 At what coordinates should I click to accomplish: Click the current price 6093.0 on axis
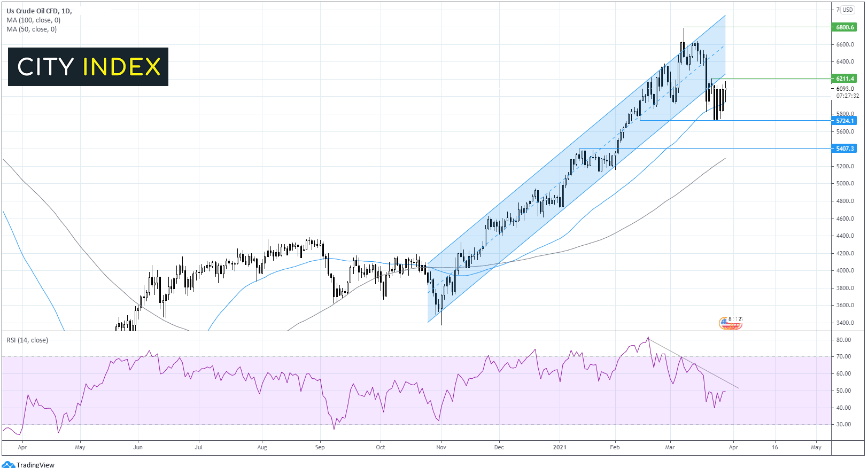tap(845, 89)
